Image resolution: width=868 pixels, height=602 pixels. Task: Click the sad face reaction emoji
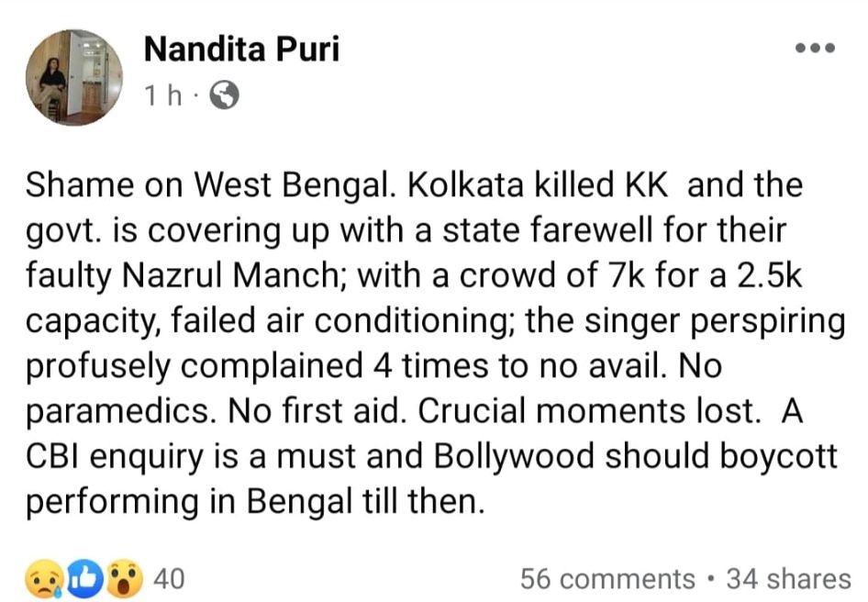[44, 579]
